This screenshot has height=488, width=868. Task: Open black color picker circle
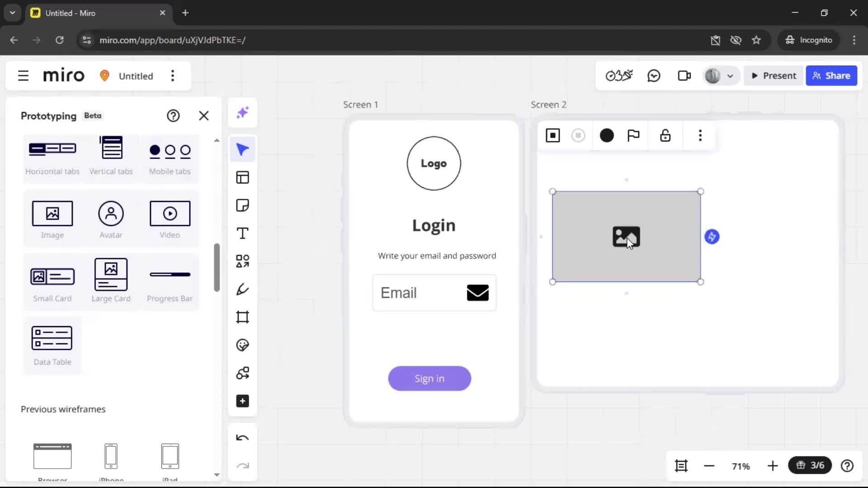click(x=607, y=136)
